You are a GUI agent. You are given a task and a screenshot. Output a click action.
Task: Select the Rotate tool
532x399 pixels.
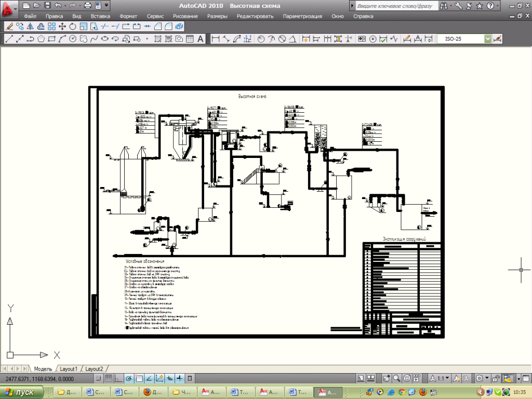(73, 26)
